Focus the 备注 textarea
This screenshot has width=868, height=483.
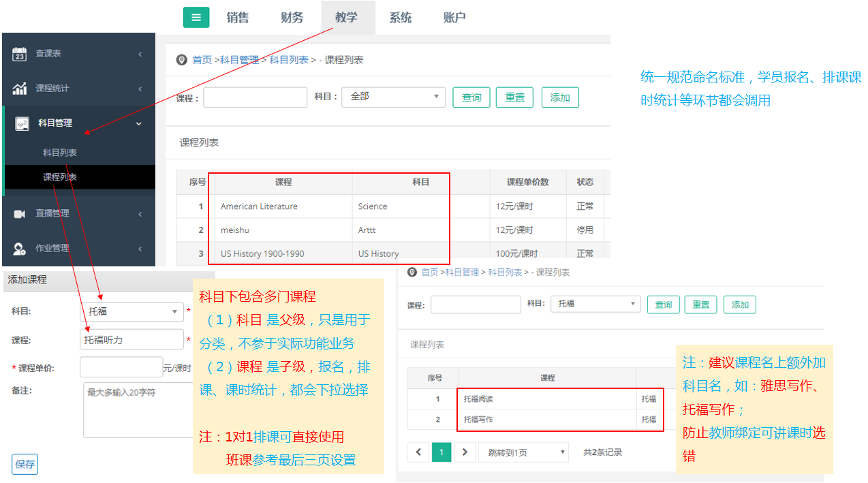coord(138,410)
